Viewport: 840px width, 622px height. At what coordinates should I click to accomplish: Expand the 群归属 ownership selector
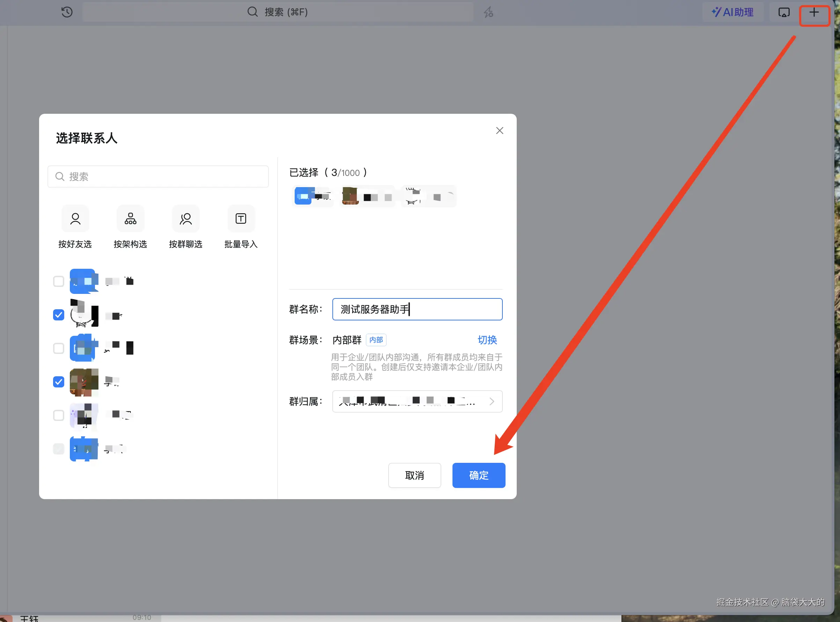417,401
